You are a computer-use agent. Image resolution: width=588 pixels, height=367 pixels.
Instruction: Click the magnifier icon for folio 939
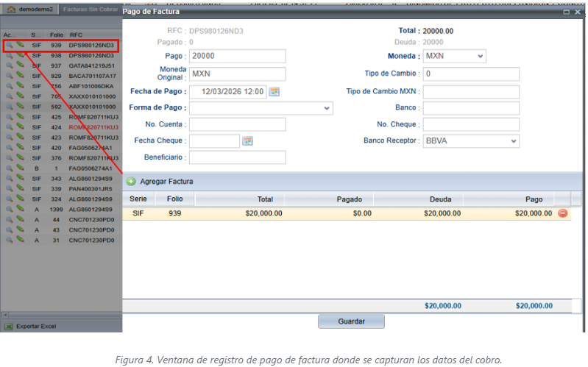pos(8,45)
